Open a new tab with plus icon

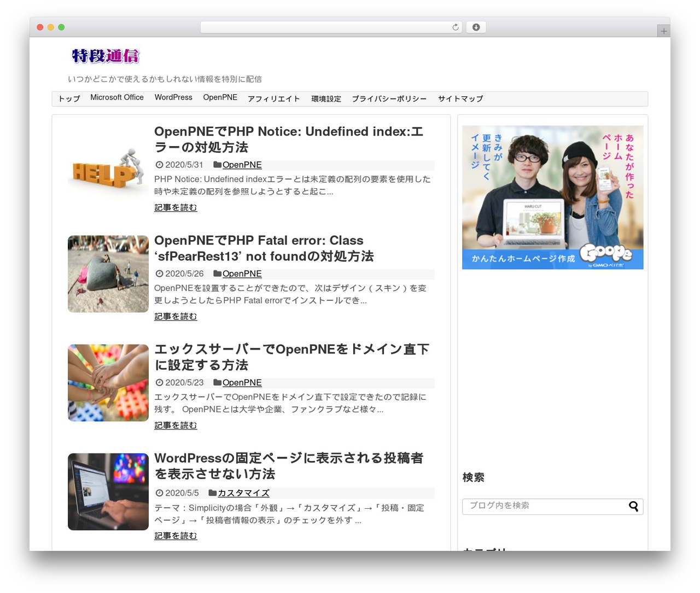[x=663, y=31]
